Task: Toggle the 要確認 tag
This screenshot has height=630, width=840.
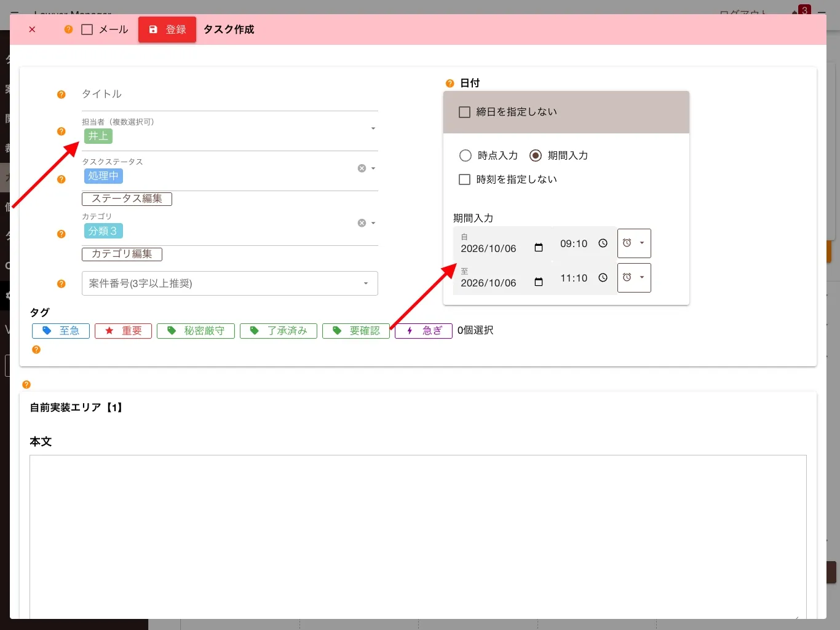Action: (356, 331)
